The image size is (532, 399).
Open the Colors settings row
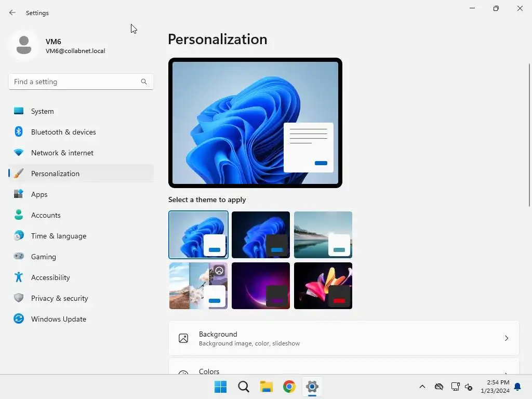click(x=344, y=366)
